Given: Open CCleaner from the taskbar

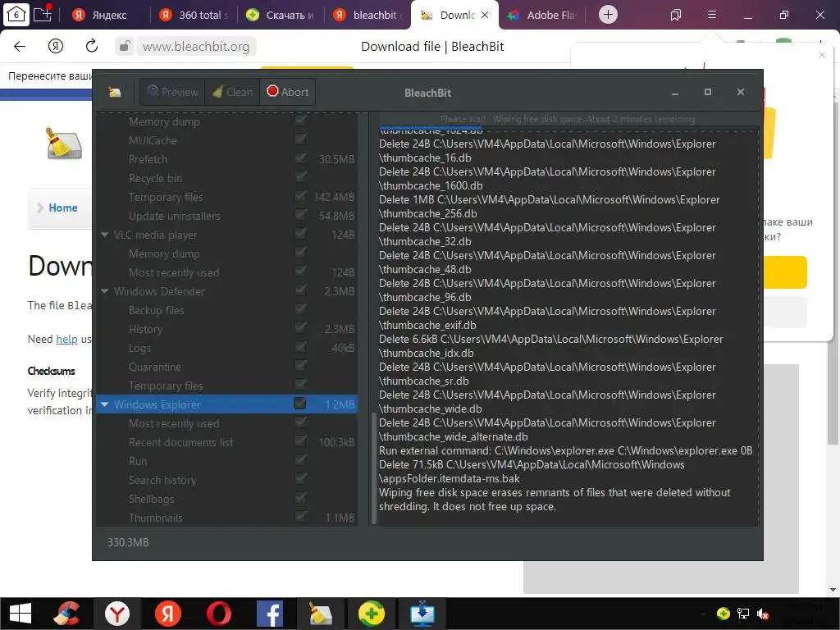Looking at the screenshot, I should point(67,614).
